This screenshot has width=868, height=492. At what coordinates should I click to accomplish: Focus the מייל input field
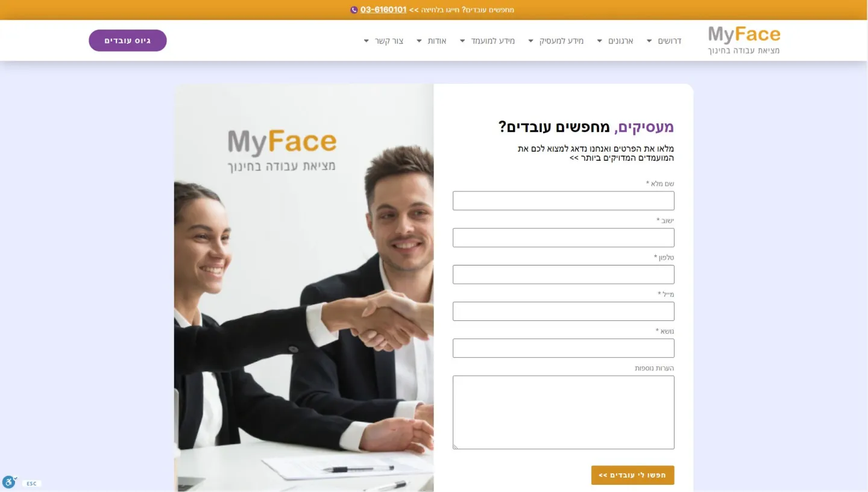(564, 311)
